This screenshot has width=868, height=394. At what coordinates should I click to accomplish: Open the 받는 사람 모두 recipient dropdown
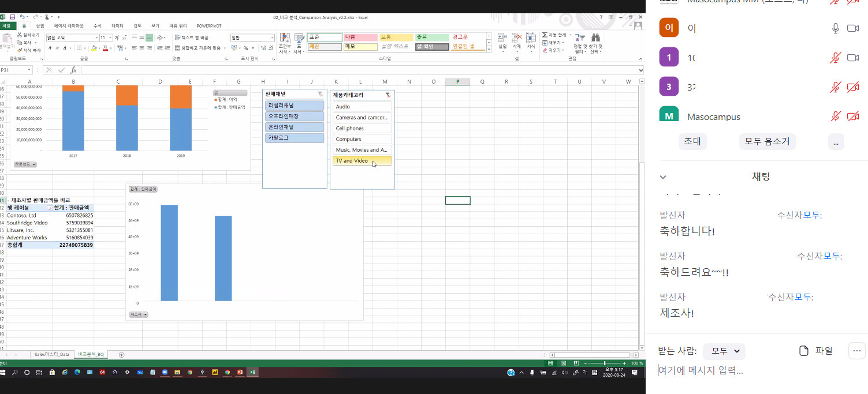coord(725,351)
